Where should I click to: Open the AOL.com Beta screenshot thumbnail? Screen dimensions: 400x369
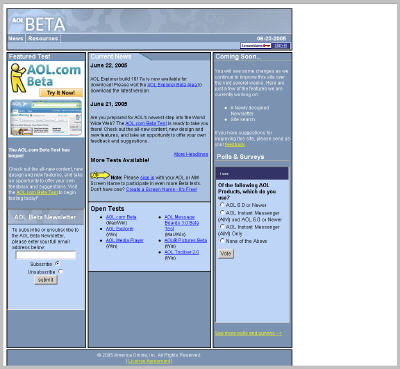point(46,117)
